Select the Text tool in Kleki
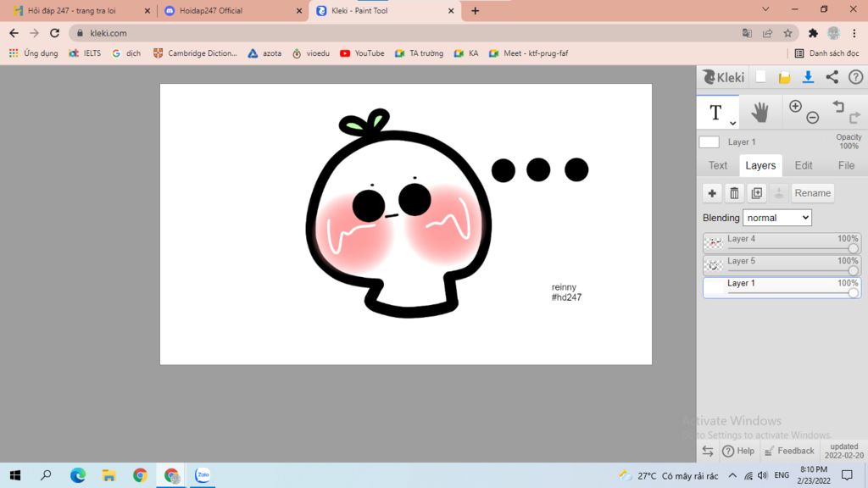 tap(715, 113)
